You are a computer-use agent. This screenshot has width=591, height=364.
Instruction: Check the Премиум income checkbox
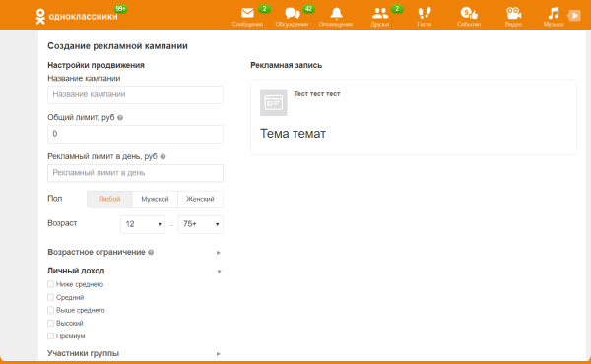click(x=50, y=335)
